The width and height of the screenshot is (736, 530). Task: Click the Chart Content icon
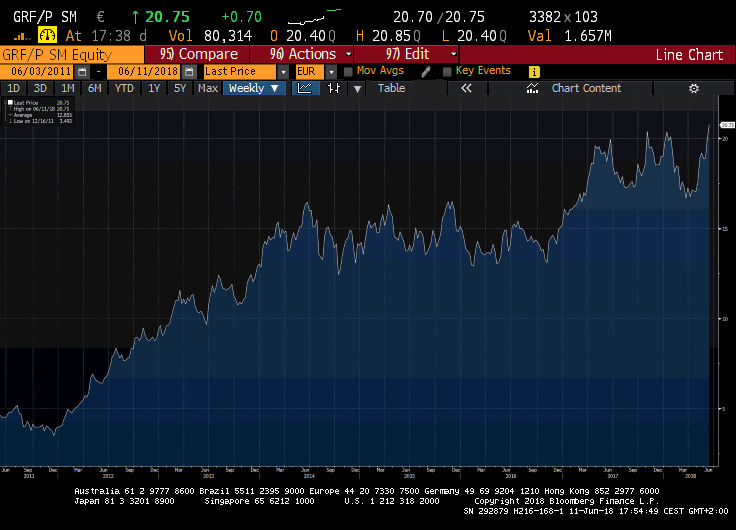coord(532,88)
